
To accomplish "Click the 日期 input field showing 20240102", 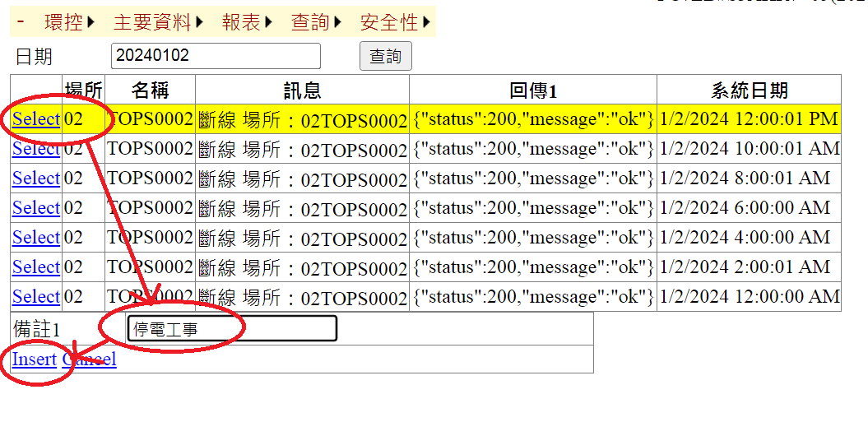I will (x=215, y=56).
